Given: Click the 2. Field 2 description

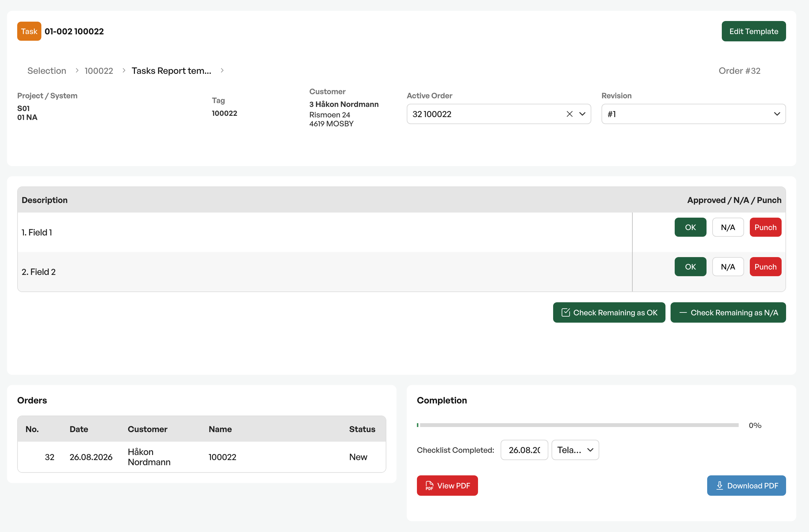Looking at the screenshot, I should (39, 272).
